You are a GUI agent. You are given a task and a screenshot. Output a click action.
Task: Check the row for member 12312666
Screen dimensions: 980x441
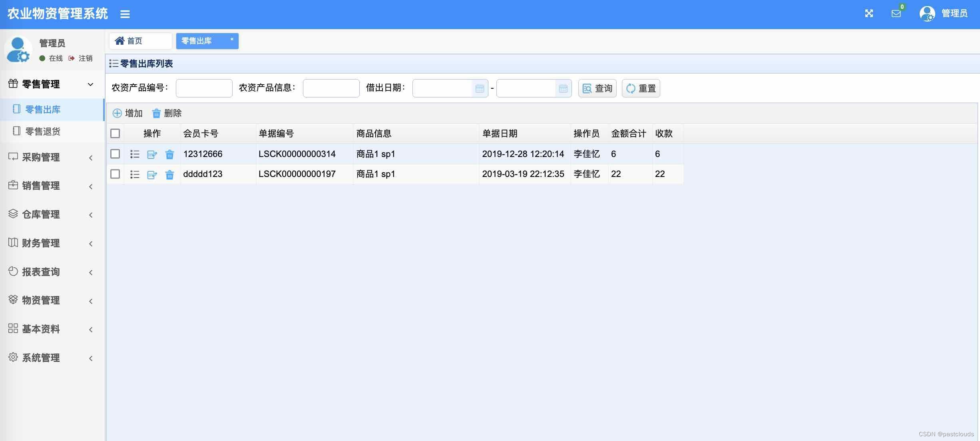point(115,154)
